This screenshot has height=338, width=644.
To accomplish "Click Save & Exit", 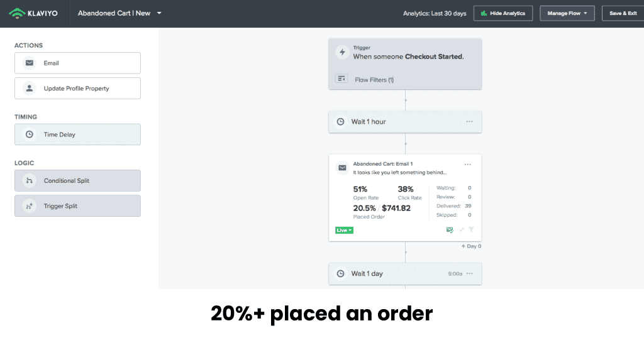I will (x=623, y=13).
